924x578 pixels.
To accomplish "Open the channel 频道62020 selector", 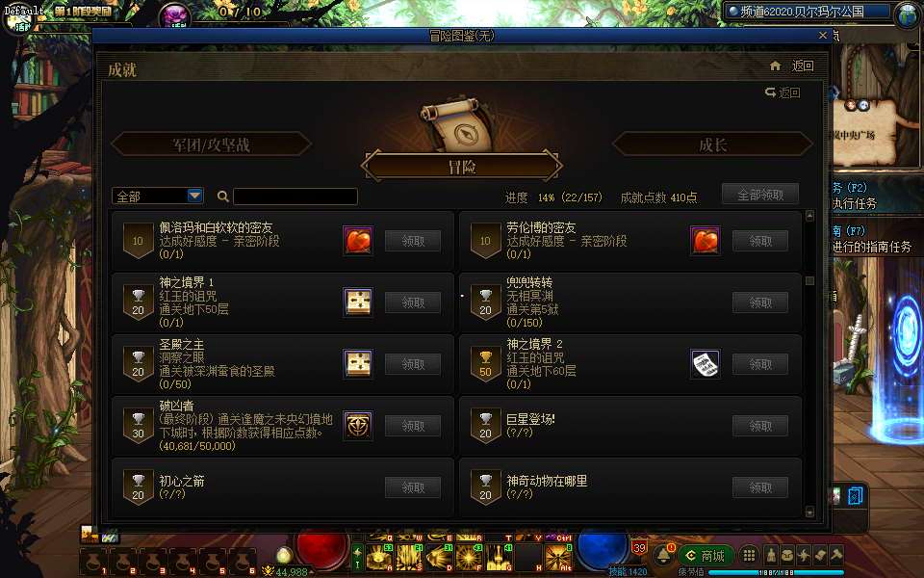I will coord(808,12).
